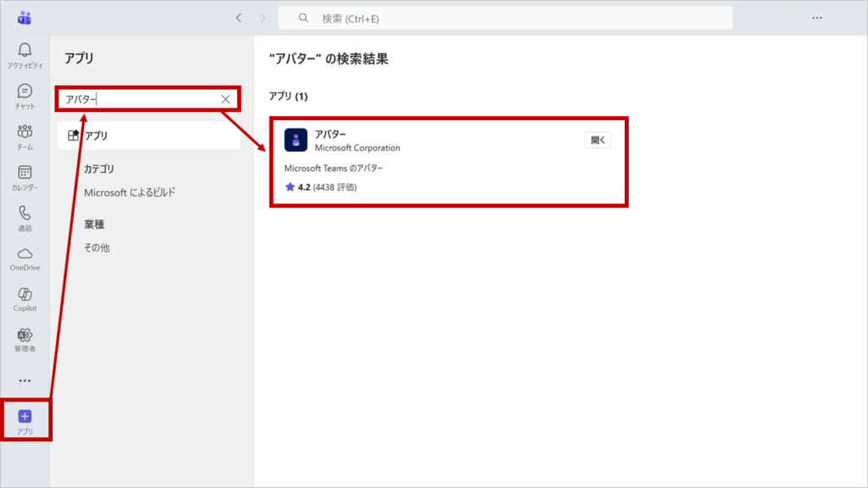Image resolution: width=868 pixels, height=488 pixels.
Task: Launch Copilot from the sidebar
Action: coord(25,295)
